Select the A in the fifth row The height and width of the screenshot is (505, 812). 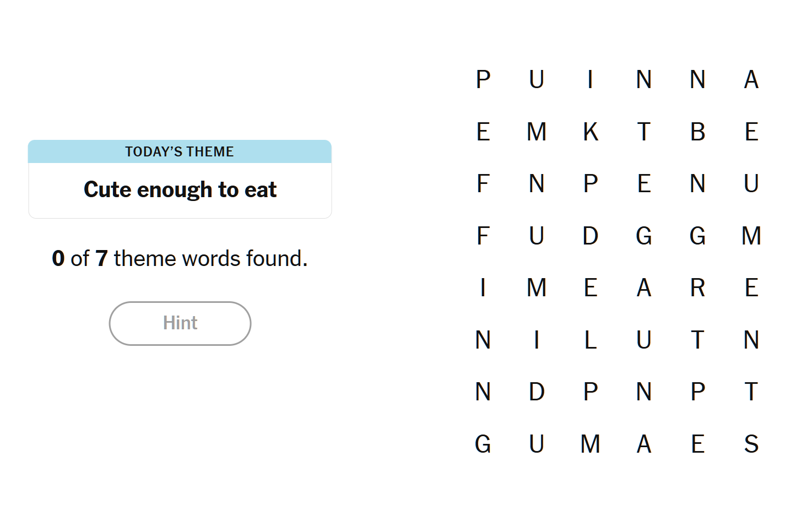(x=643, y=288)
